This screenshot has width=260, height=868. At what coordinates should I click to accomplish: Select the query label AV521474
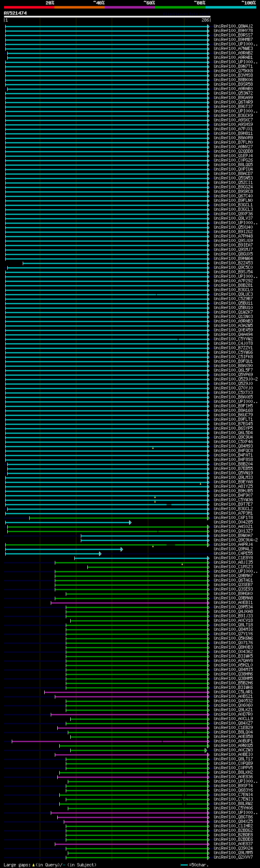[15, 13]
